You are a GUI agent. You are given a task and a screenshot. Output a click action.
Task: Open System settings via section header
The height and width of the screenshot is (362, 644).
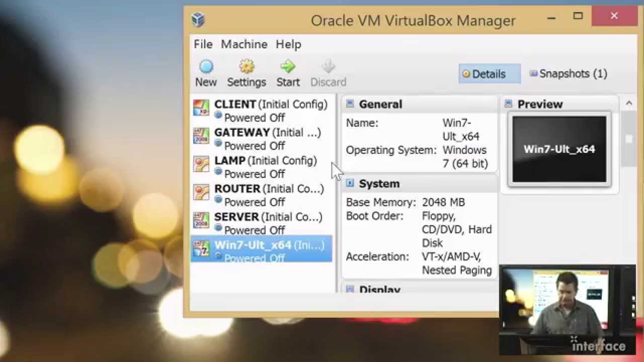[x=379, y=184]
